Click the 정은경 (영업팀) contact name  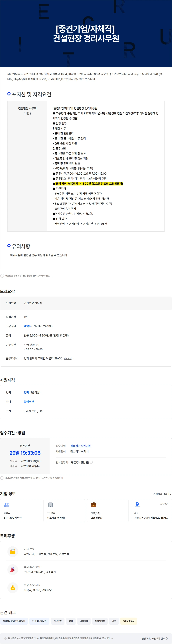point(80,462)
